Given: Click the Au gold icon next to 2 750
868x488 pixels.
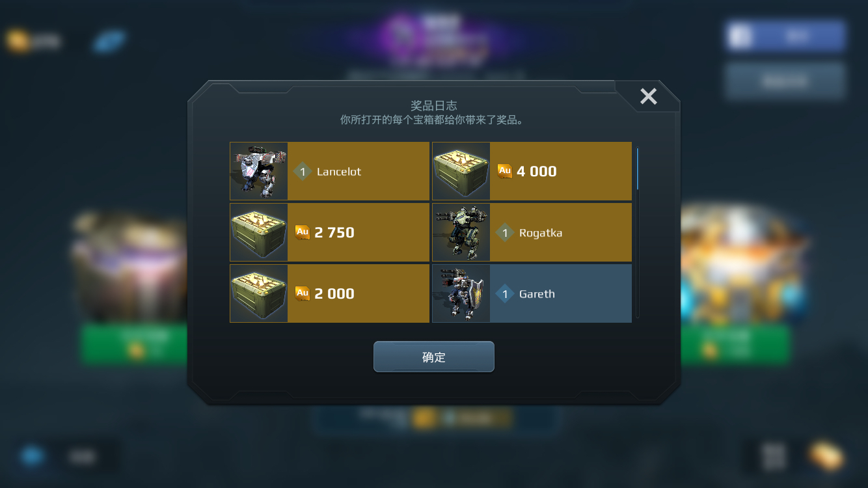Looking at the screenshot, I should click(x=303, y=232).
